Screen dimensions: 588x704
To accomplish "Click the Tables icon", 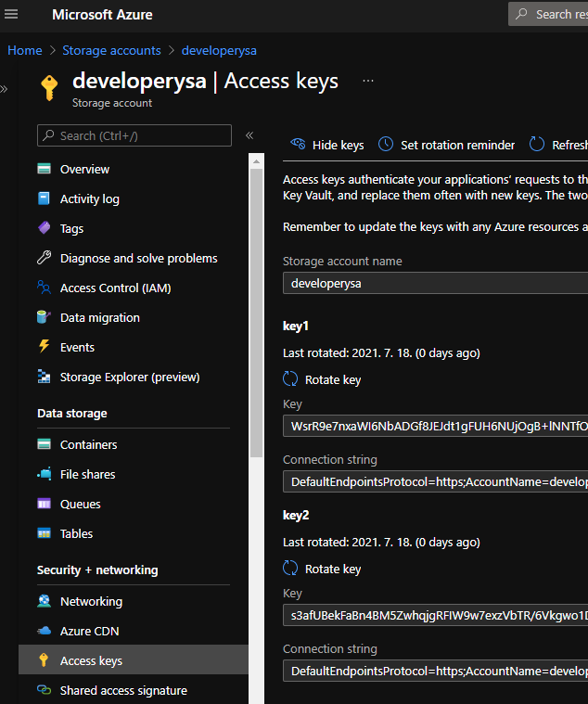I will tap(44, 533).
